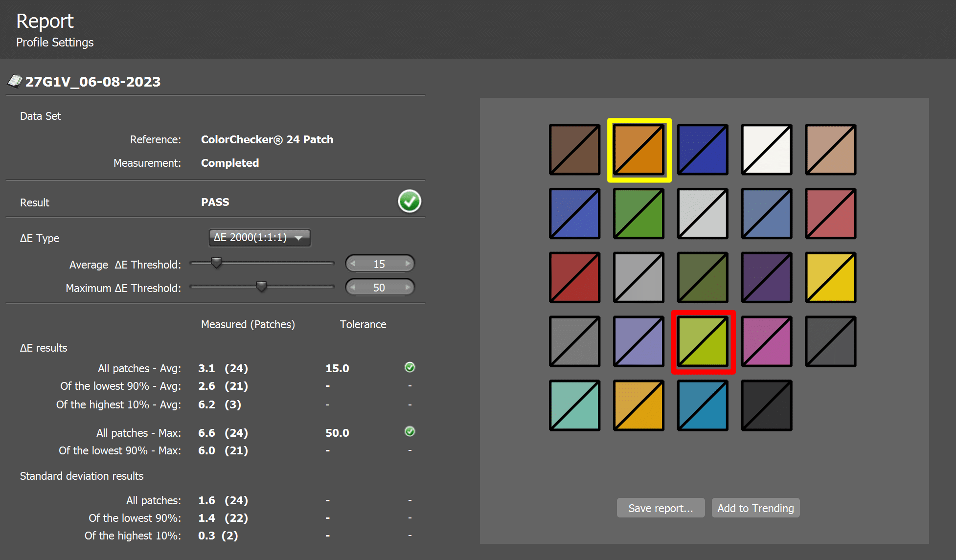Click the Add to Trending button
956x560 pixels.
(755, 508)
